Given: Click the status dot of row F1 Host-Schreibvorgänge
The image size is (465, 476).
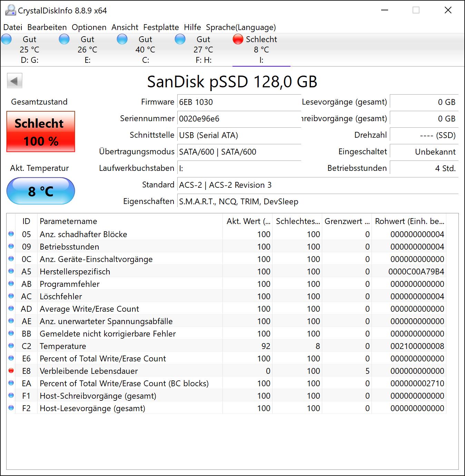Looking at the screenshot, I should (11, 396).
